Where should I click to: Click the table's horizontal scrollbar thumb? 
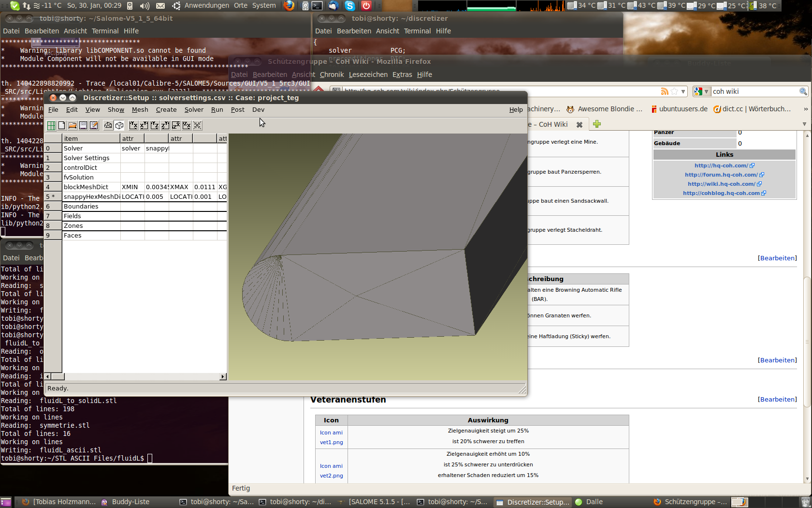pyautogui.click(x=58, y=376)
